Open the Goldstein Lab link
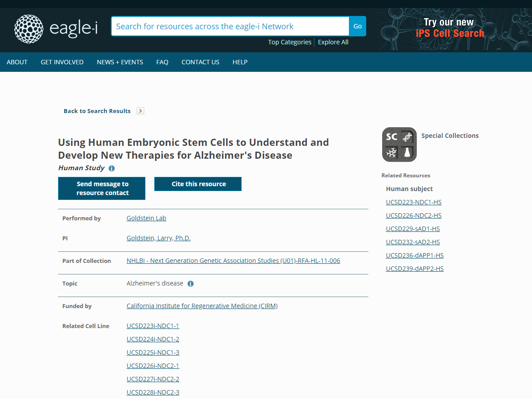The height and width of the screenshot is (399, 532). pyautogui.click(x=146, y=218)
